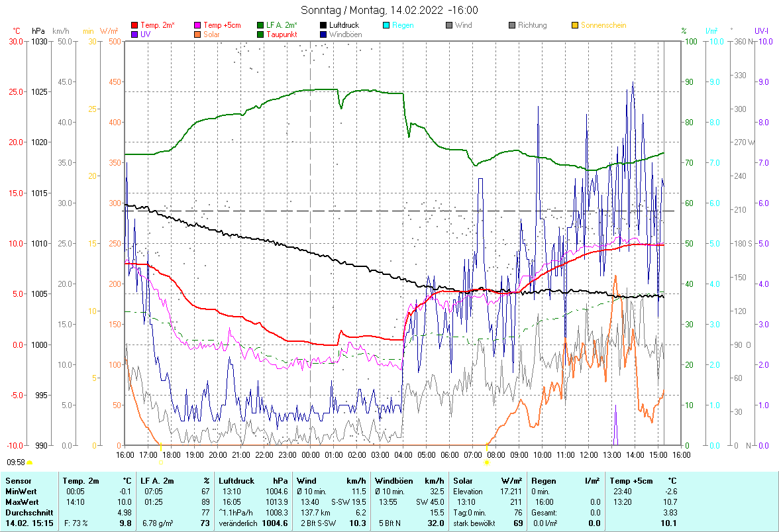Viewport: 779px width, 532px height.
Task: Click the sunset marker near 17:30
Action: [x=160, y=462]
